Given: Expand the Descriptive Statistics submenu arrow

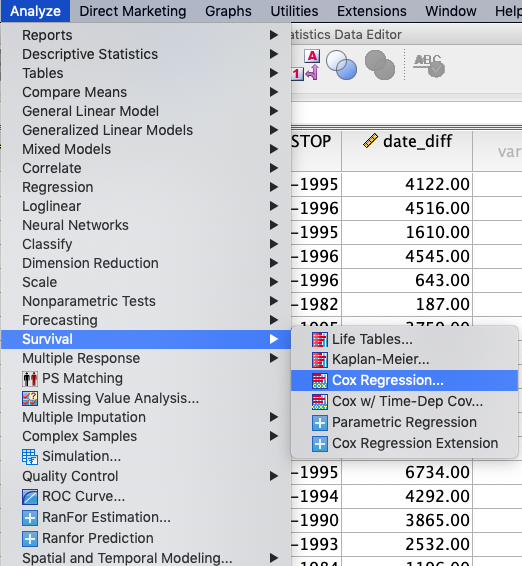Looking at the screenshot, I should [x=274, y=54].
